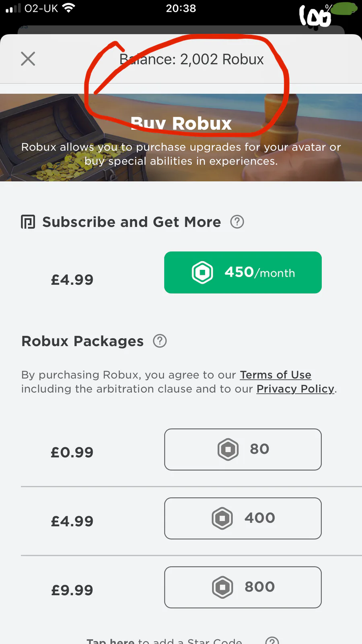Close the Buy Robux sheet
This screenshot has width=362, height=644.
[28, 59]
